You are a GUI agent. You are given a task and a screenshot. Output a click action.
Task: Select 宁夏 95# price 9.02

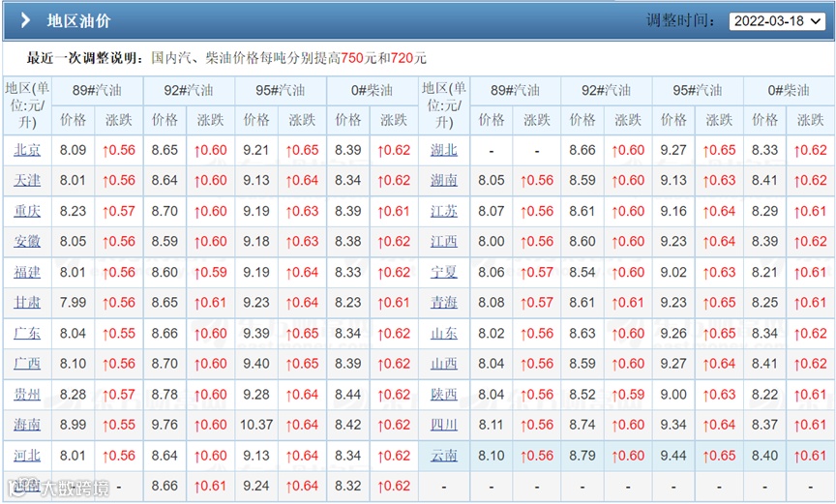click(673, 272)
